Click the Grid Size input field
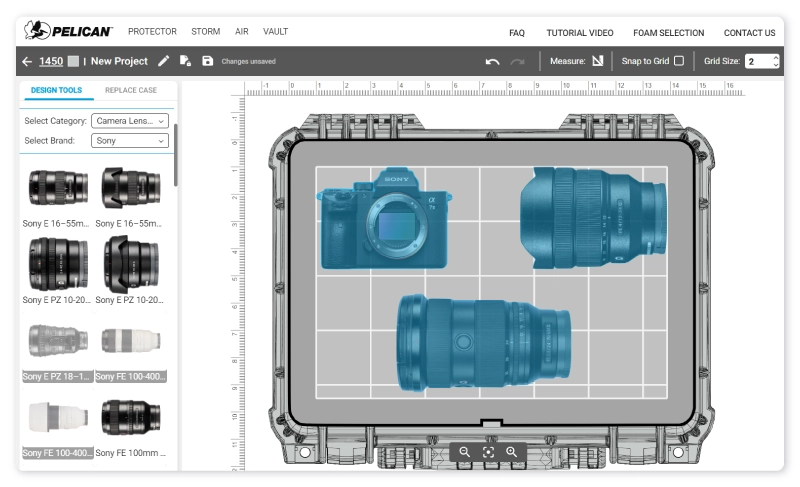 pos(759,61)
